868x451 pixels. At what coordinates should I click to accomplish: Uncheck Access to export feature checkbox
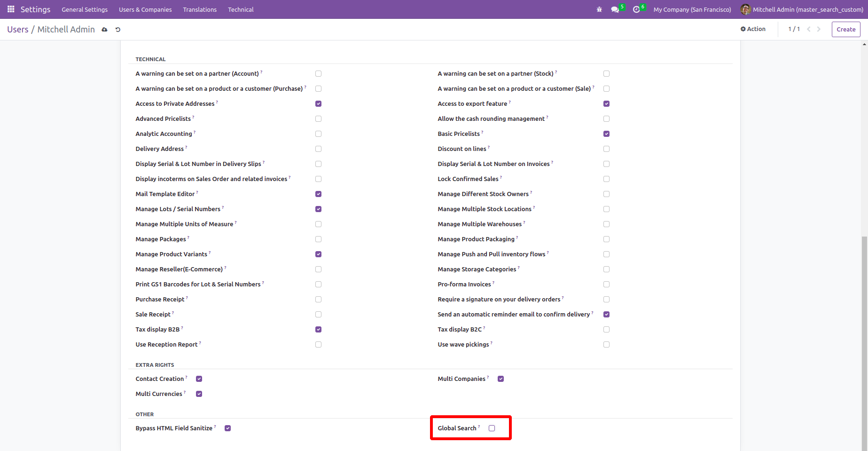[606, 103]
